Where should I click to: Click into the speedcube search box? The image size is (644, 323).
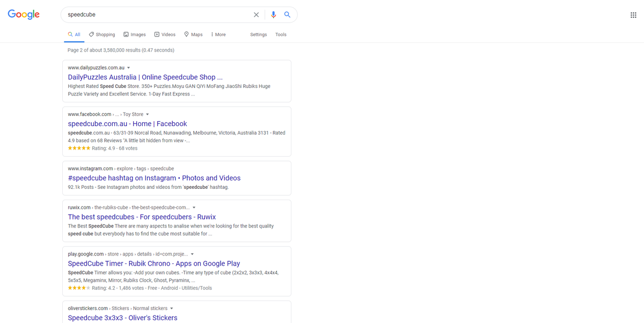[x=158, y=14]
